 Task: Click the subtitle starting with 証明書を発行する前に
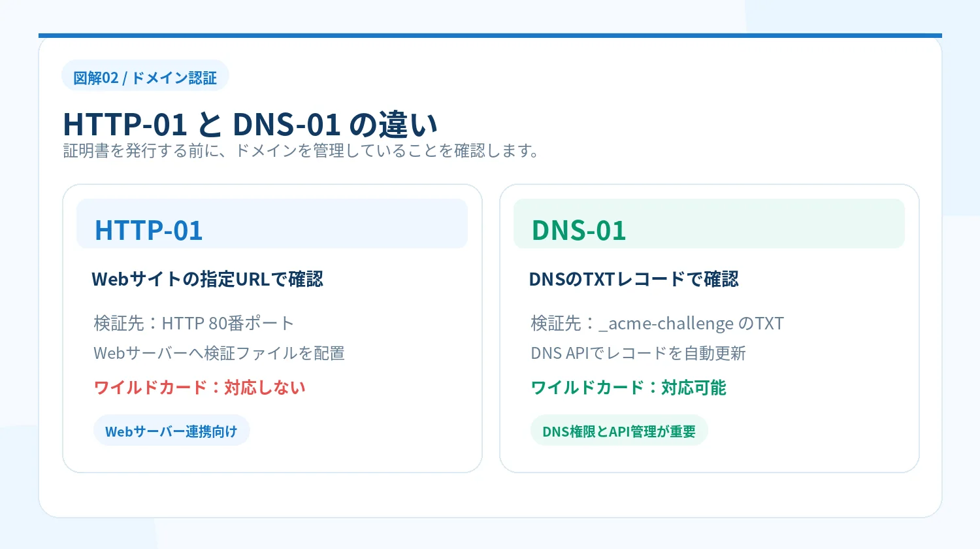301,151
